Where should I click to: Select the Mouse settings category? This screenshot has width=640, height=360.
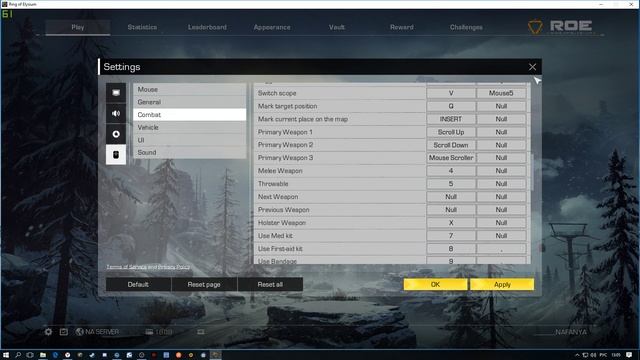190,89
